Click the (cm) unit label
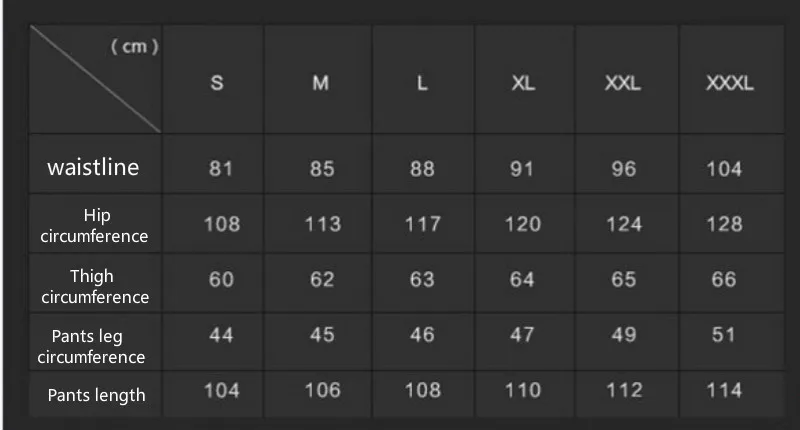 (135, 46)
